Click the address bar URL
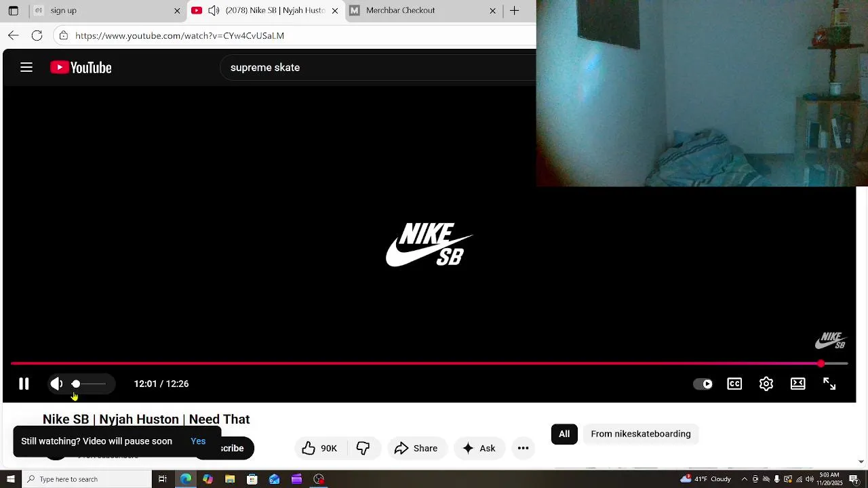This screenshot has width=868, height=488. (180, 35)
